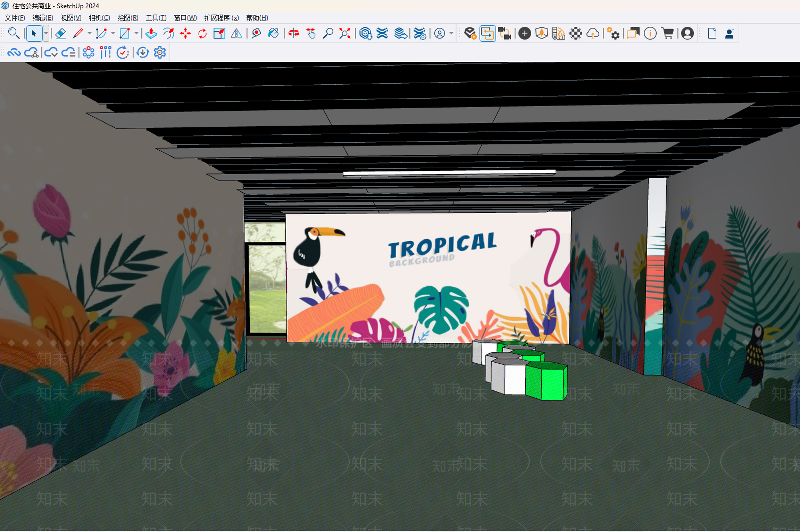Click the shopping cart icon
This screenshot has width=800, height=532.
(667, 33)
